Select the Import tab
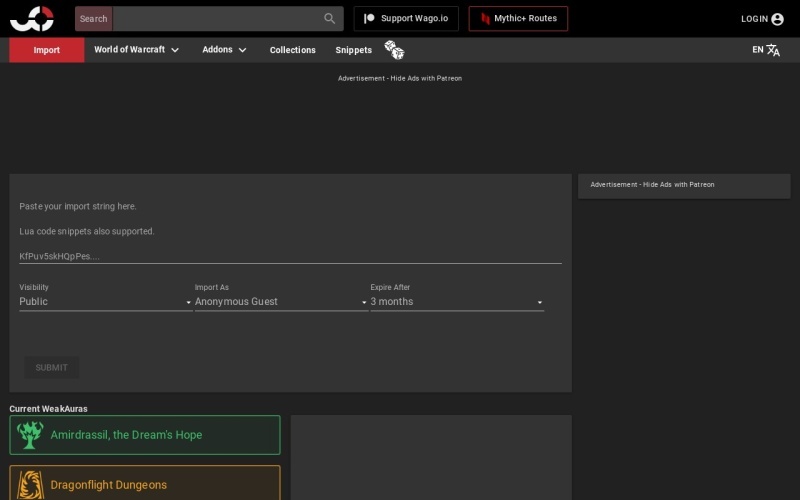Screen dimensions: 800x500 click(x=46, y=50)
